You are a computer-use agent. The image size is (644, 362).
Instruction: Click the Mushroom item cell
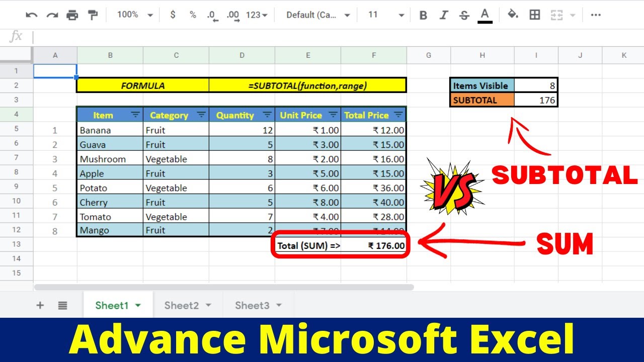[x=110, y=159]
